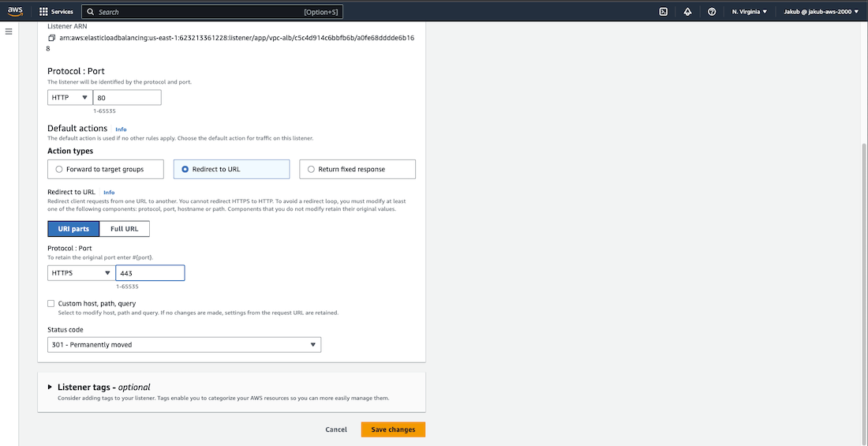
Task: Copy the Listener ARN with copy icon
Action: pos(52,38)
